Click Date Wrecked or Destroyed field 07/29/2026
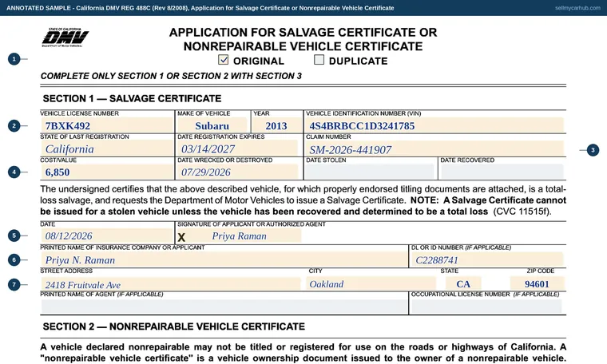Image resolution: width=607 pixels, height=364 pixels. click(x=238, y=172)
